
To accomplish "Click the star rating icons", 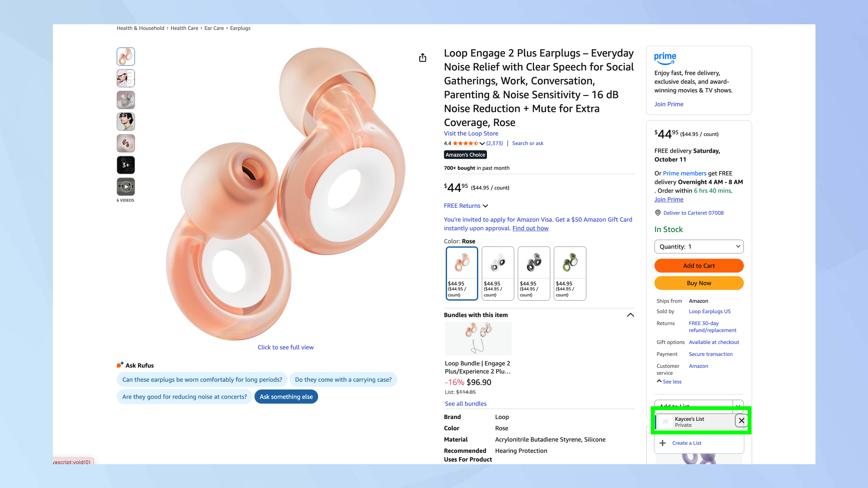I will (x=465, y=144).
